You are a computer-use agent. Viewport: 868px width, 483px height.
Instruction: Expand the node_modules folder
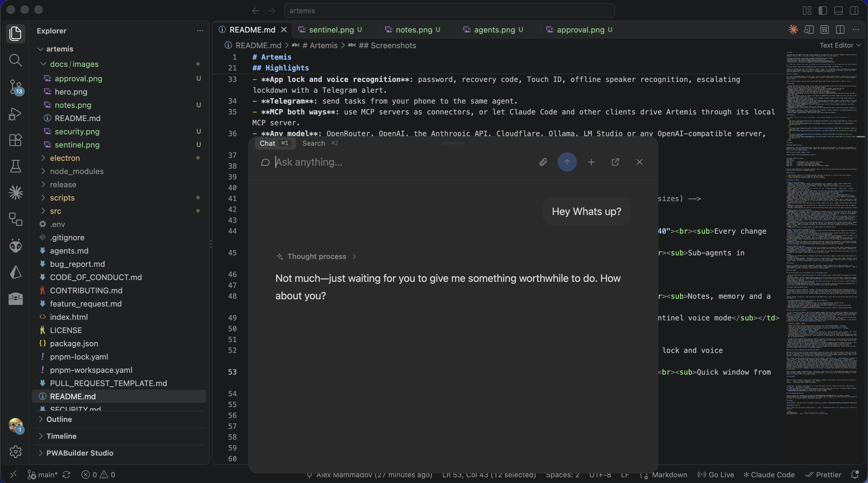[x=43, y=171]
